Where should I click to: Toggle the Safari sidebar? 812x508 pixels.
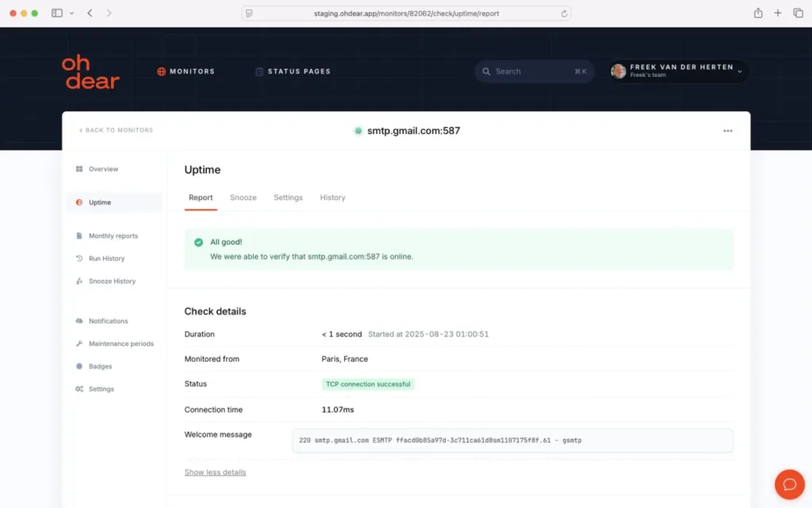pos(57,13)
